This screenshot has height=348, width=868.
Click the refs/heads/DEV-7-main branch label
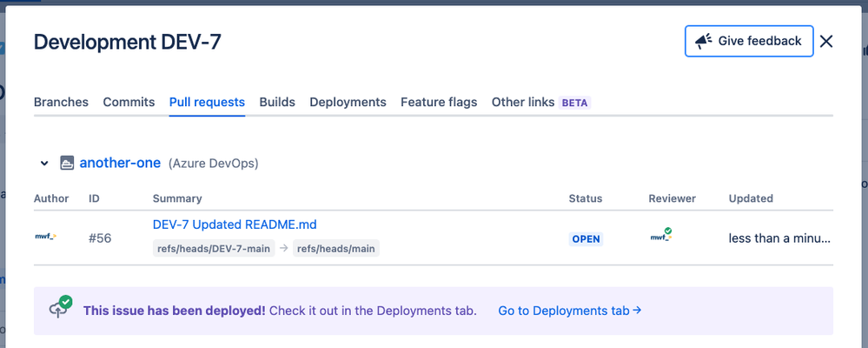pos(214,248)
